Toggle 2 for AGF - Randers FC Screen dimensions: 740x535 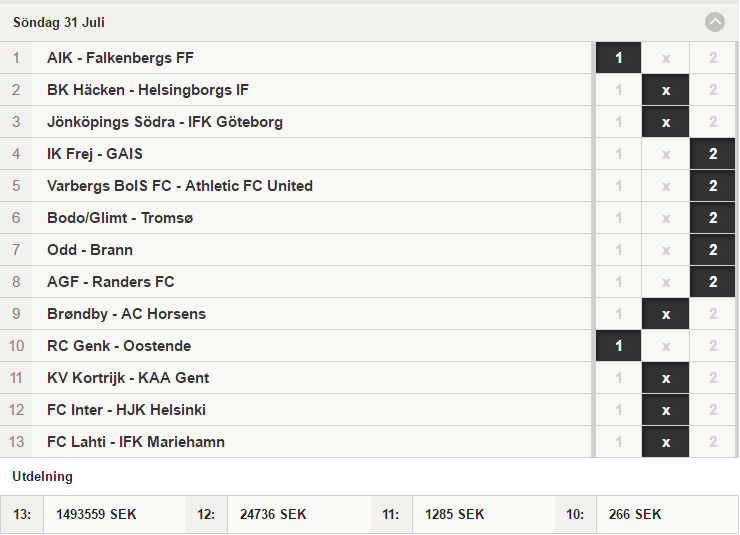coord(713,282)
